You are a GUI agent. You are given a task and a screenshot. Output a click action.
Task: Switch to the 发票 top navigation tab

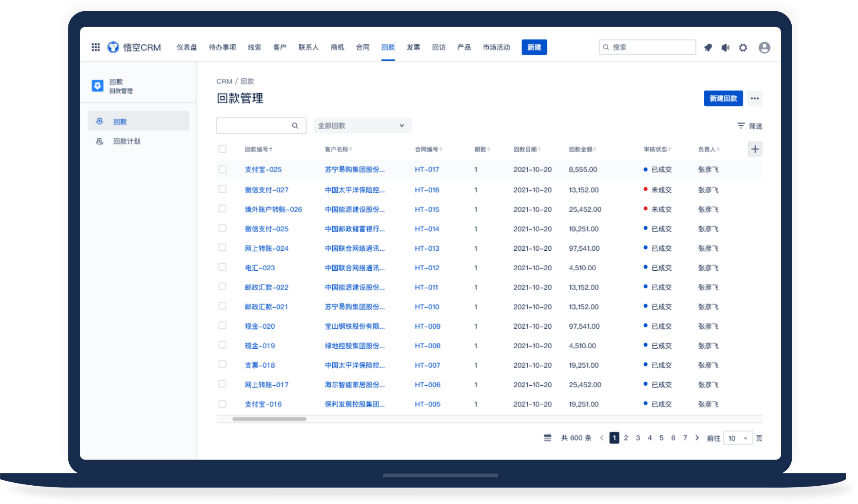coord(413,47)
